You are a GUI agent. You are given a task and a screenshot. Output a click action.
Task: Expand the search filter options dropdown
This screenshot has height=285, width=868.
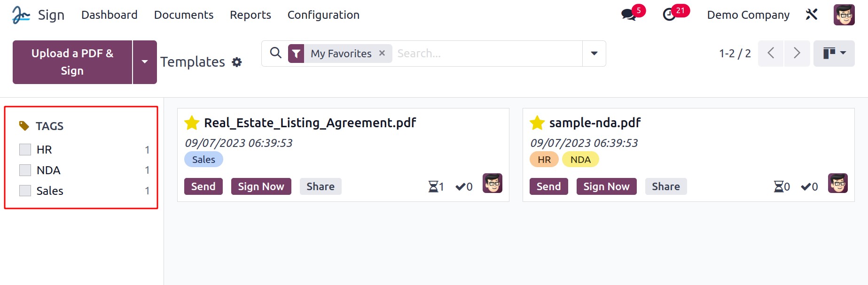[x=594, y=54]
